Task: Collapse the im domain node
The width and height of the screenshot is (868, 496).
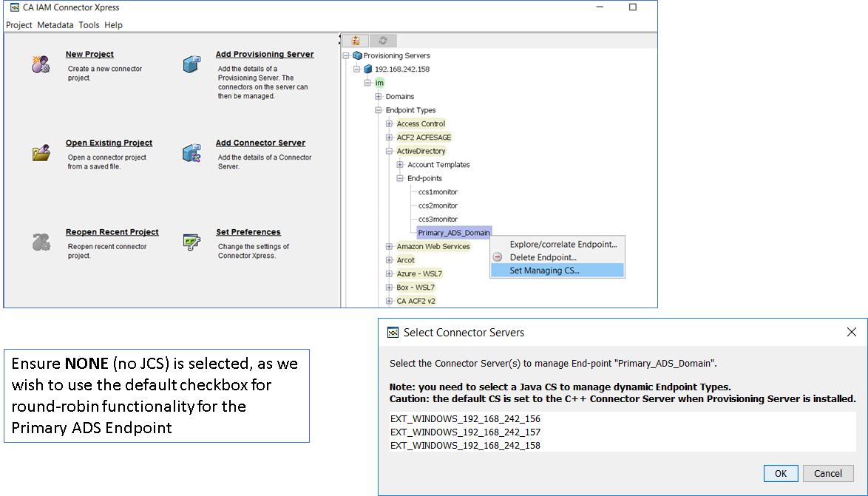Action: coord(367,83)
